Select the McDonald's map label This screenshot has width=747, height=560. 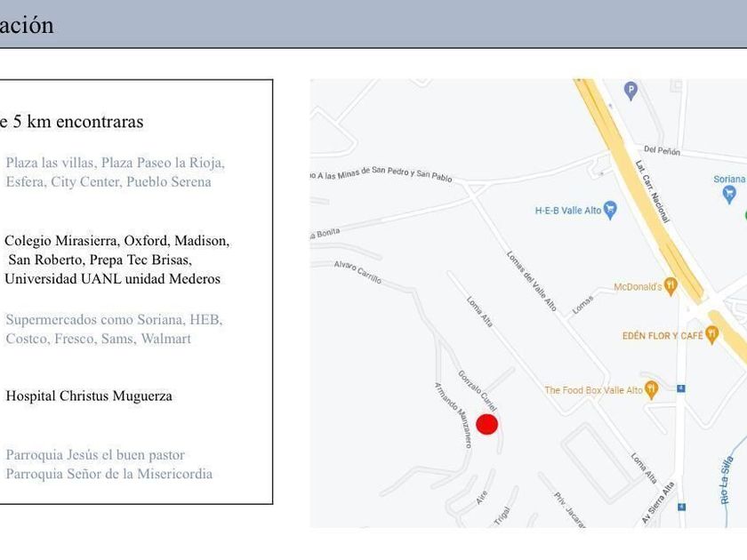click(638, 286)
